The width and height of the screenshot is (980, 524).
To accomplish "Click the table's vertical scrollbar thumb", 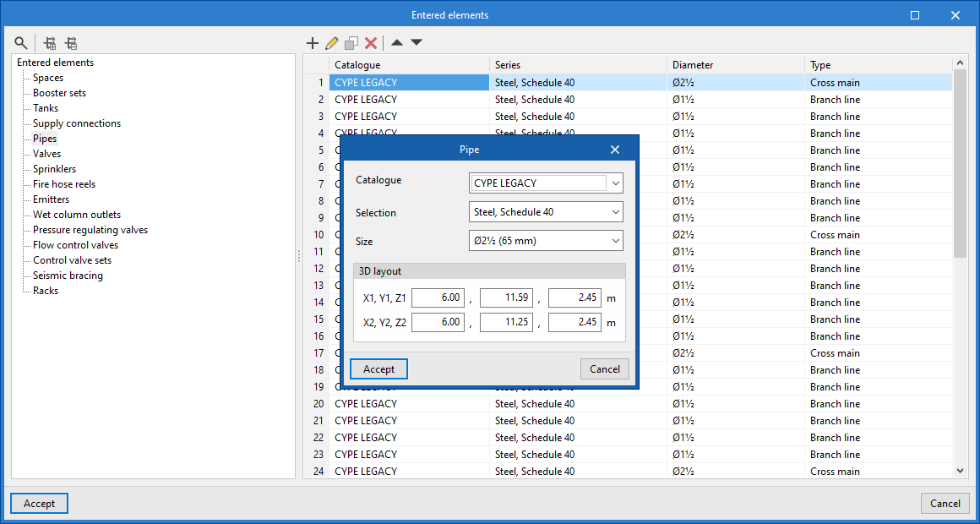I will pos(960,165).
